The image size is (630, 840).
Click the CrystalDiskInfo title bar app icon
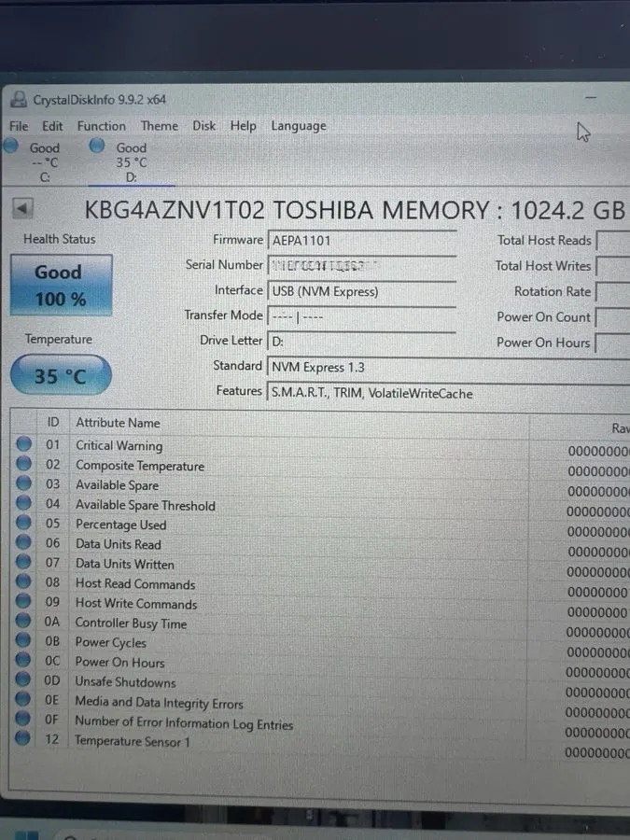coord(19,99)
